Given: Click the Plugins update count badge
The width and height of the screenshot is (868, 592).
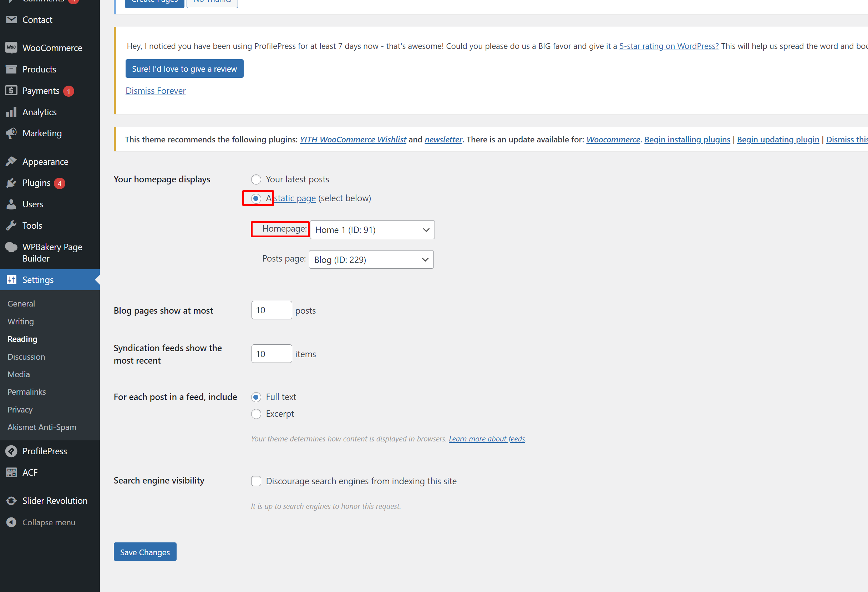Looking at the screenshot, I should pos(59,183).
